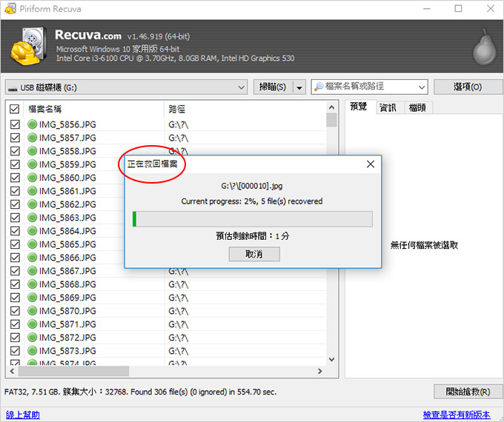Click the file list scroll down arrow
This screenshot has height=422, width=504.
click(332, 359)
